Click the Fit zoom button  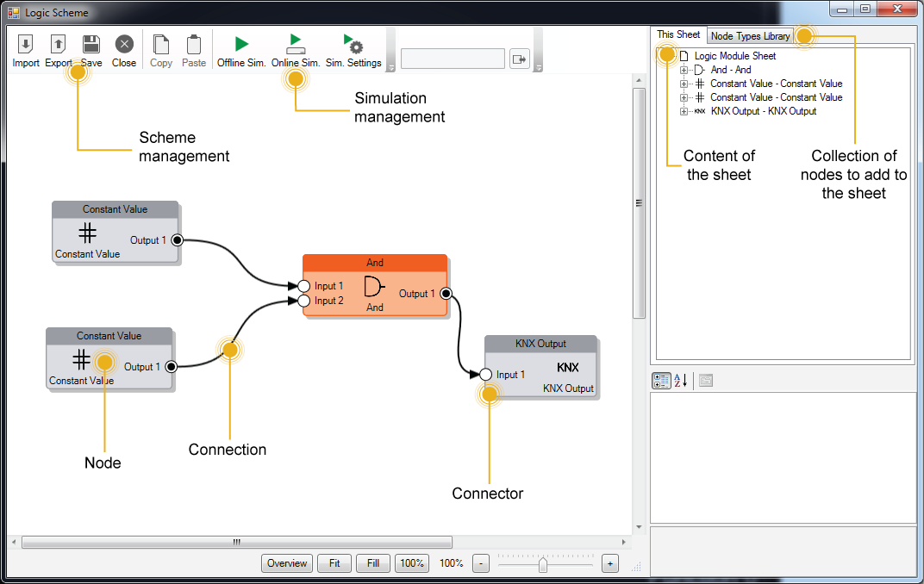pyautogui.click(x=334, y=563)
